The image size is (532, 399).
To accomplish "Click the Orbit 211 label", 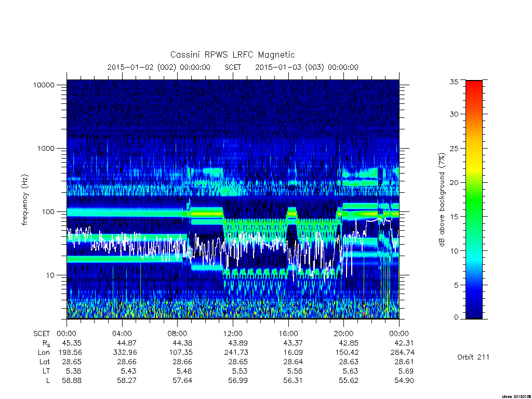I will [473, 357].
